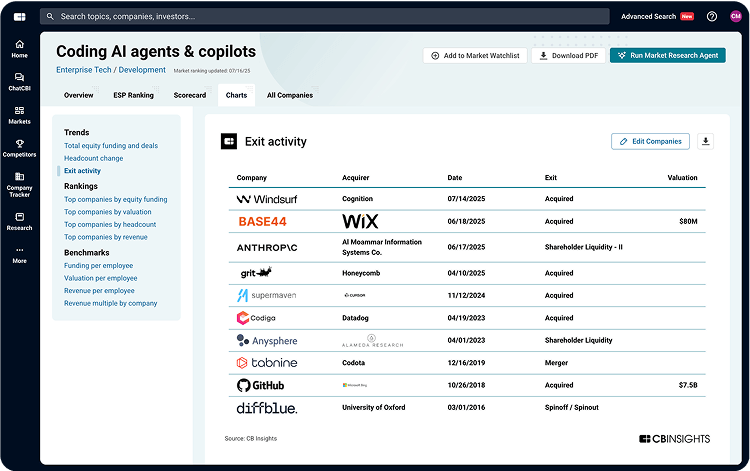Open the user profile avatar
750x471 pixels.
tap(735, 16)
